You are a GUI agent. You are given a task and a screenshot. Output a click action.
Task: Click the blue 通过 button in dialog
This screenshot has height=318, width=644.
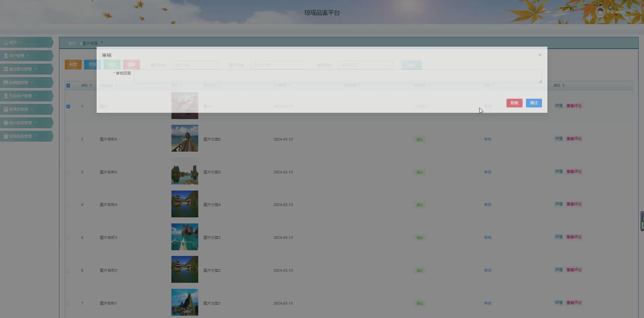coord(534,103)
